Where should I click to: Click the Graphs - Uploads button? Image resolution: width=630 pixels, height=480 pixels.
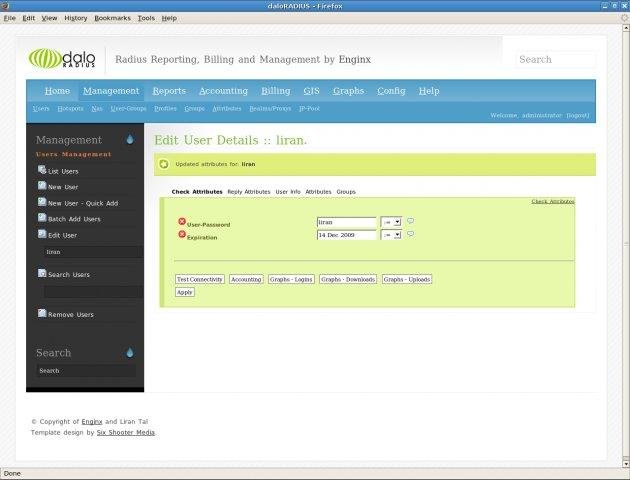click(x=407, y=279)
